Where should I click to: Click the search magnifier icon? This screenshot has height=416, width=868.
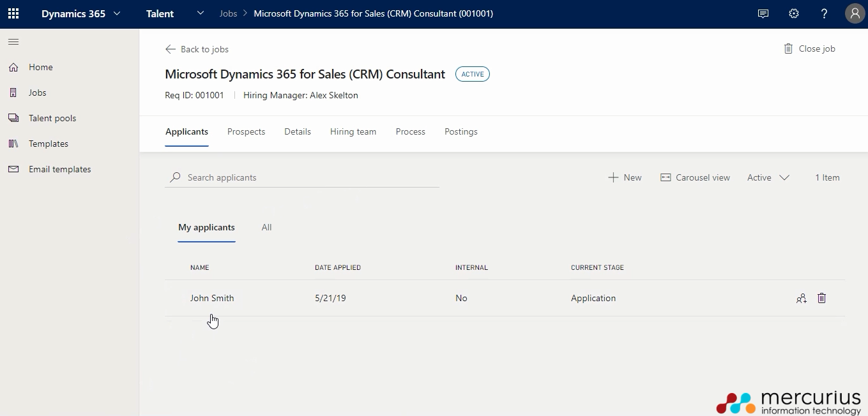click(175, 177)
